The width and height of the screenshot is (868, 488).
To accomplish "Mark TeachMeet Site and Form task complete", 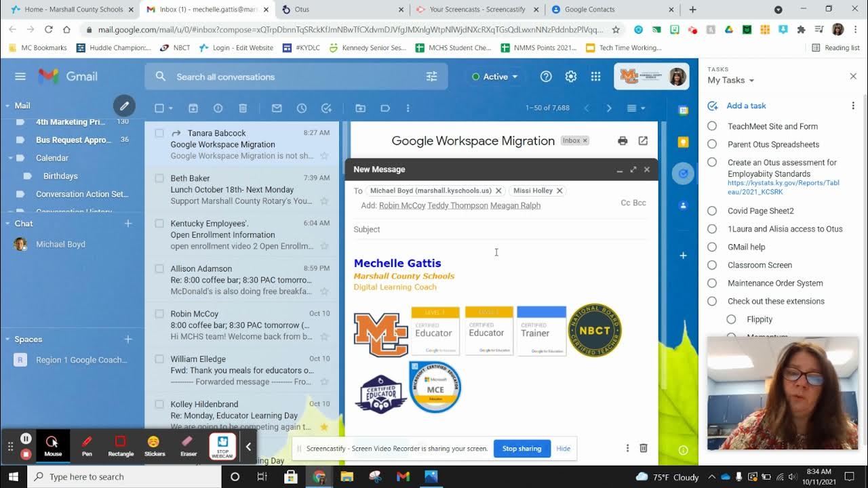I will [x=712, y=126].
